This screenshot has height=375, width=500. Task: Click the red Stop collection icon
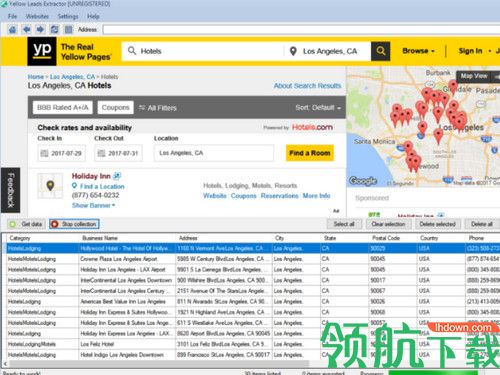(x=55, y=224)
